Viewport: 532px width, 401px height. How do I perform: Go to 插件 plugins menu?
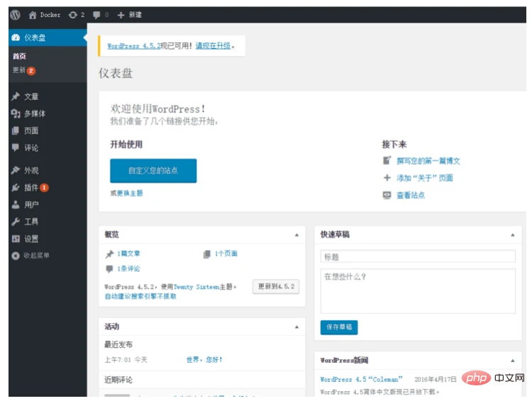point(31,188)
